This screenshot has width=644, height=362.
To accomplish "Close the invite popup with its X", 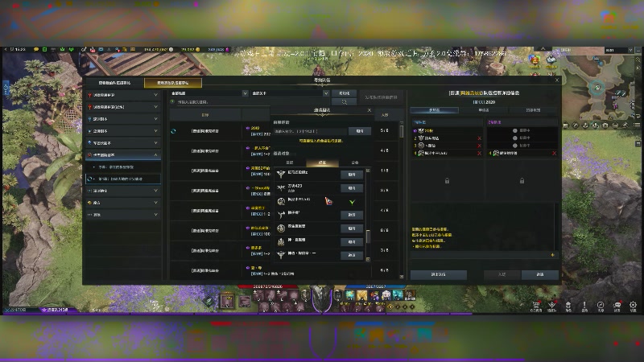I will (x=369, y=110).
